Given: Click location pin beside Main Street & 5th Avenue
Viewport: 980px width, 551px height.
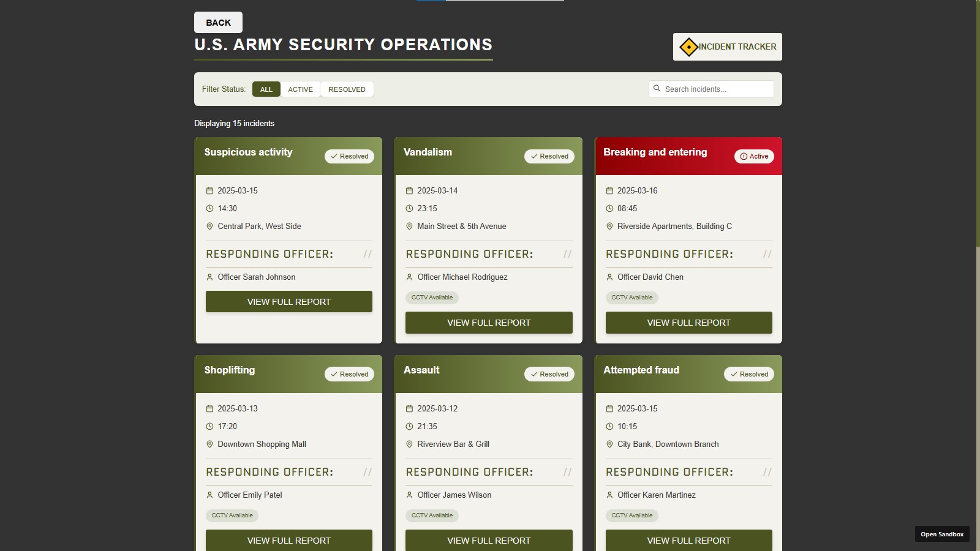Looking at the screenshot, I should [x=409, y=227].
